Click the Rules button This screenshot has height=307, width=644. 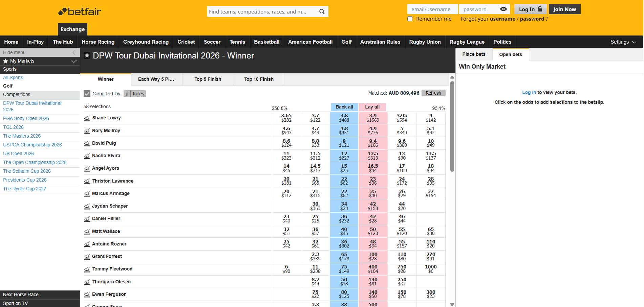click(x=138, y=94)
